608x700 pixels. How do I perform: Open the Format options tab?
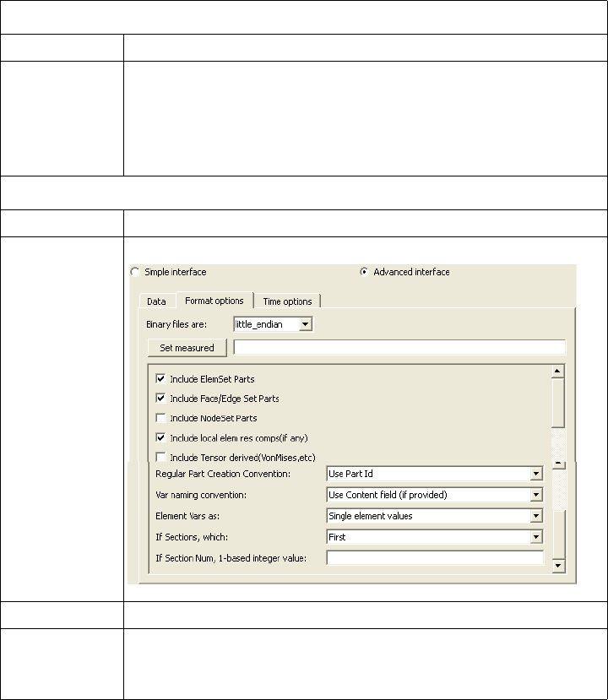click(x=214, y=301)
